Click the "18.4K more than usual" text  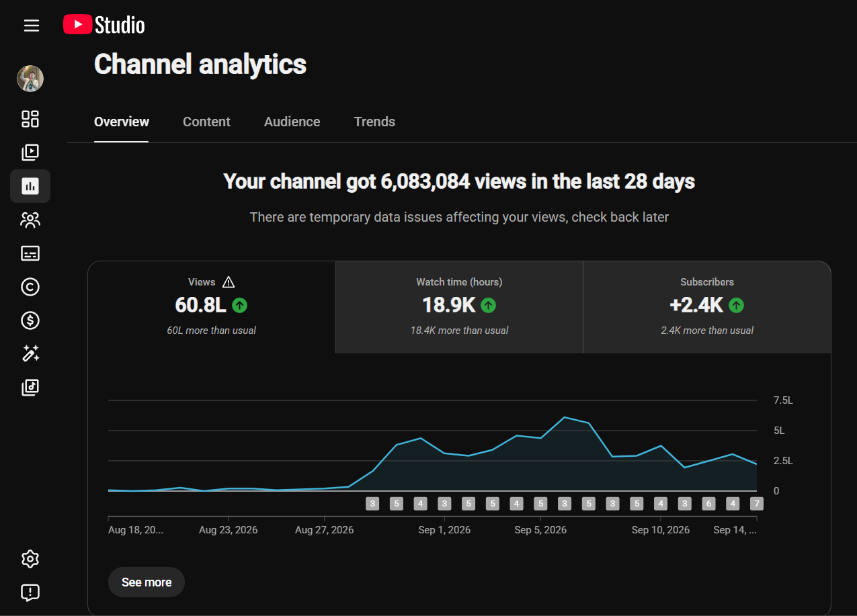click(459, 331)
